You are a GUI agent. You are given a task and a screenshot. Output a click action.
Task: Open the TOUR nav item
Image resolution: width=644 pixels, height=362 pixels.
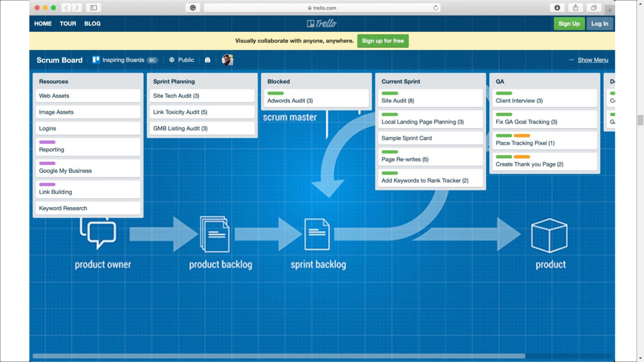(68, 24)
